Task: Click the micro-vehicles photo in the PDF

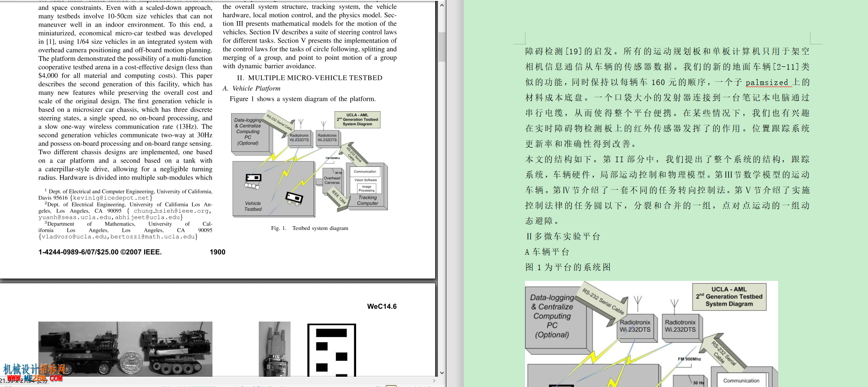Action: coord(125,349)
